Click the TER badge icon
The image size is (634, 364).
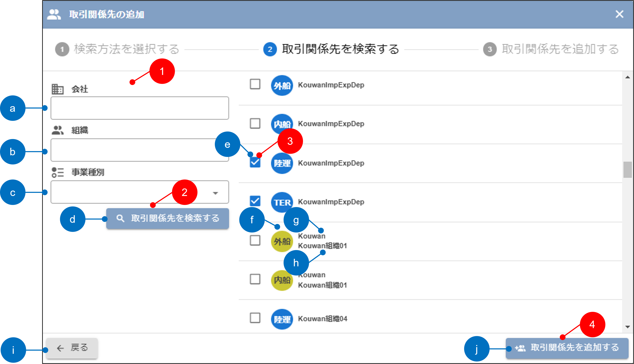coord(282,202)
